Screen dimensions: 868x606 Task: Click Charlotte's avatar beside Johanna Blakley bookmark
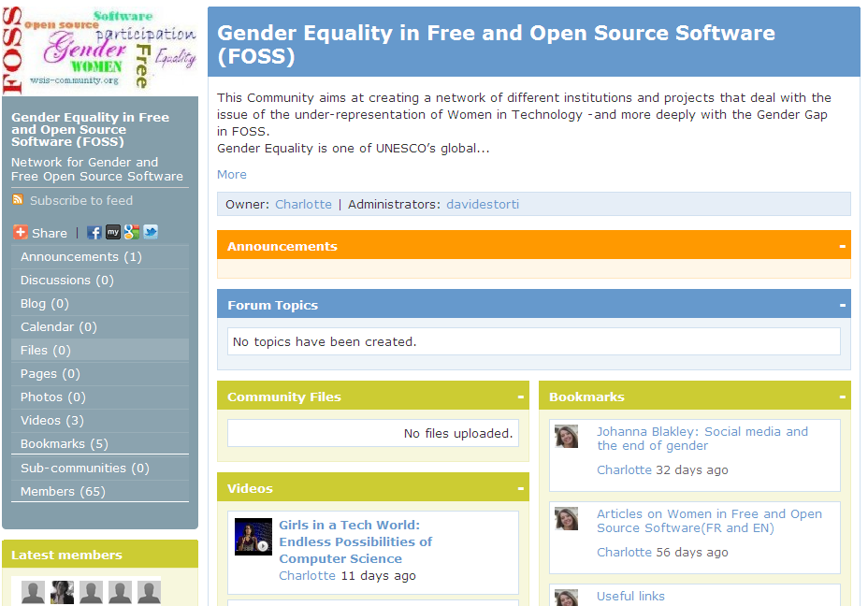pyautogui.click(x=566, y=437)
